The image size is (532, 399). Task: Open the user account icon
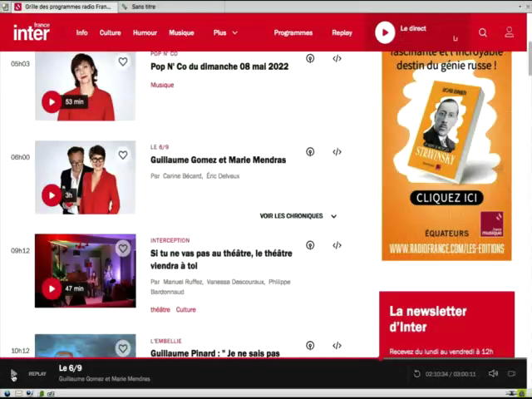click(x=509, y=32)
